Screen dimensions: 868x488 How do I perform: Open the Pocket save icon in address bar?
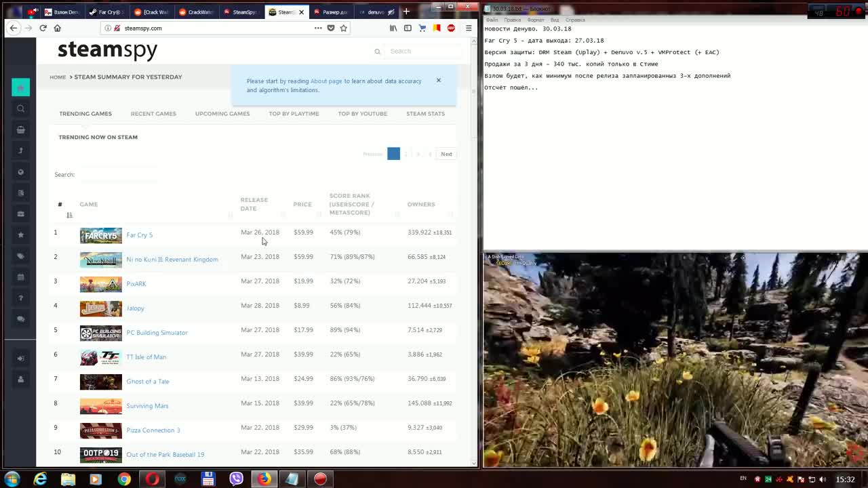tap(330, 28)
